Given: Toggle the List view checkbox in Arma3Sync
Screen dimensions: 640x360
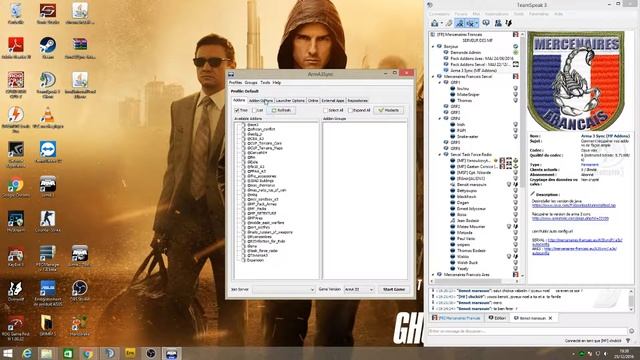Looking at the screenshot, I should [x=254, y=110].
